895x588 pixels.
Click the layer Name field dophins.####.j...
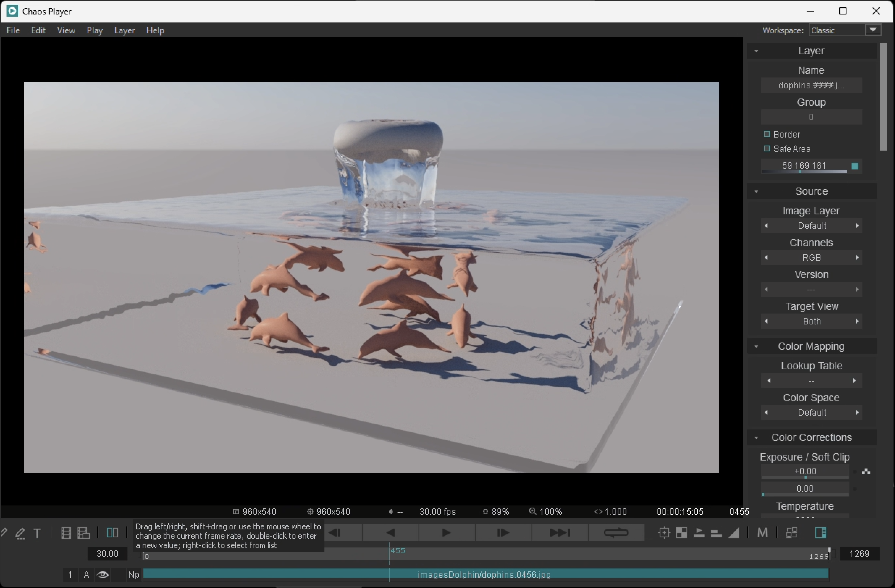811,85
